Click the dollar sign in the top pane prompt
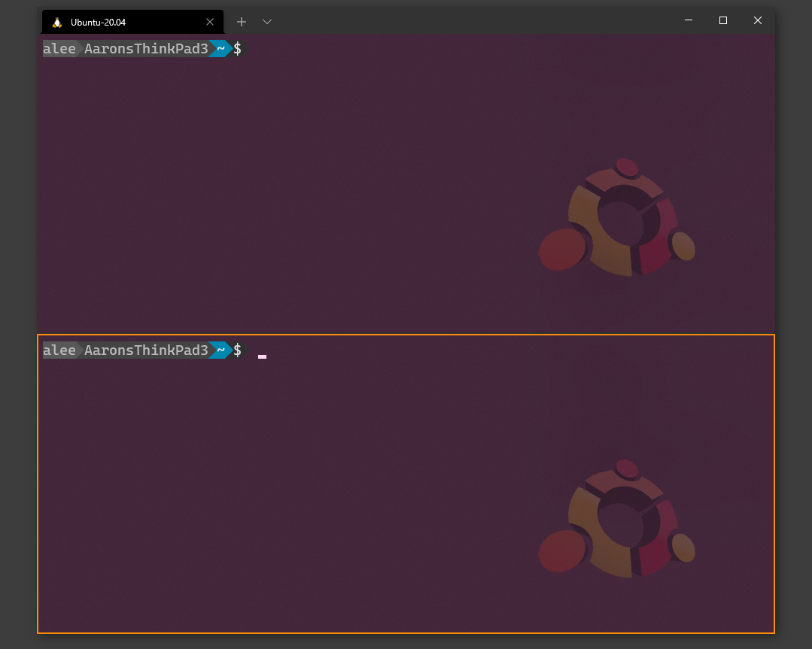Image resolution: width=812 pixels, height=649 pixels. pos(238,48)
